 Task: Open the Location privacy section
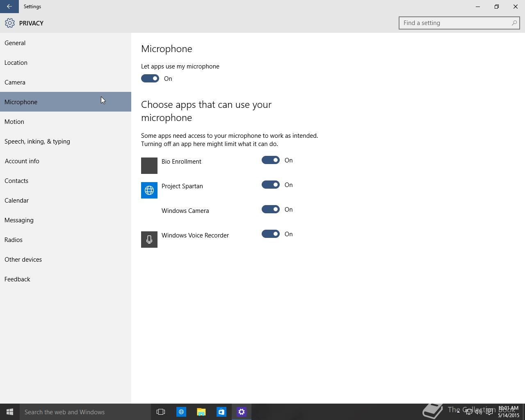[66, 62]
